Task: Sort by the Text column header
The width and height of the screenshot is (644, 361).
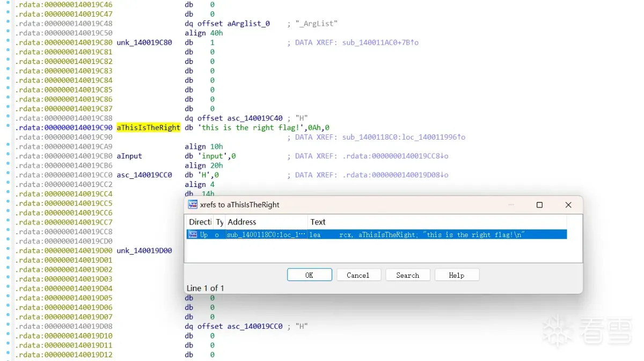Action: click(437, 222)
